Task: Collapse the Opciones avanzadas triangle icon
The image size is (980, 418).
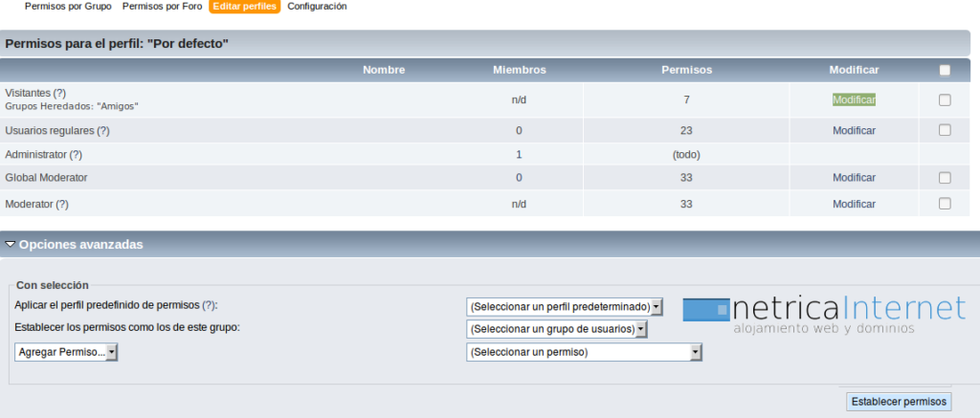Action: 11,245
